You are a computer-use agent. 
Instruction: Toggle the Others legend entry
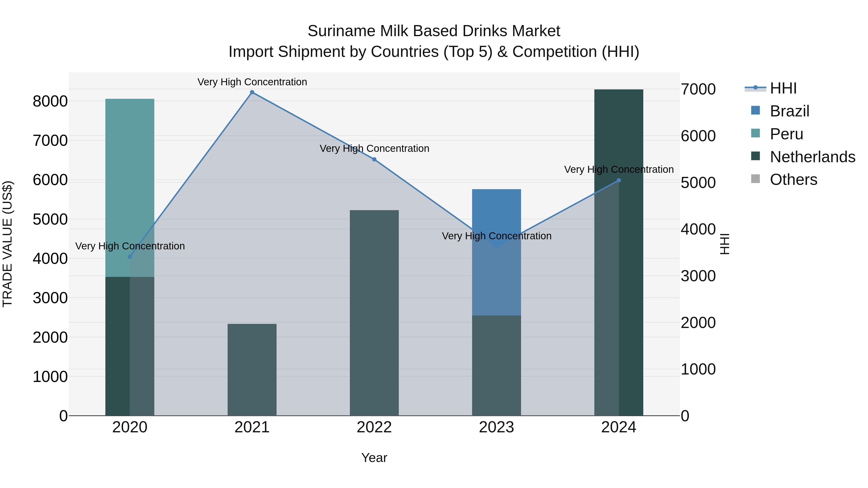tap(784, 180)
